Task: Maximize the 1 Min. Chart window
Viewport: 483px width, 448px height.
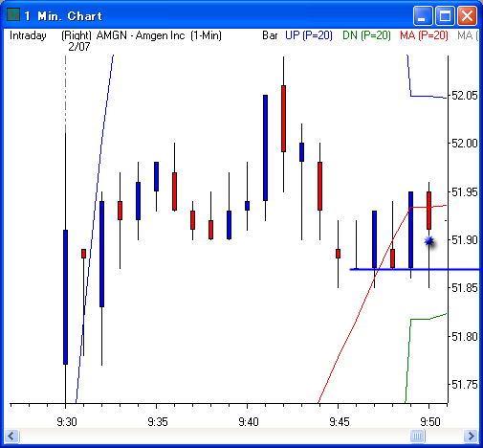Action: tap(445, 15)
